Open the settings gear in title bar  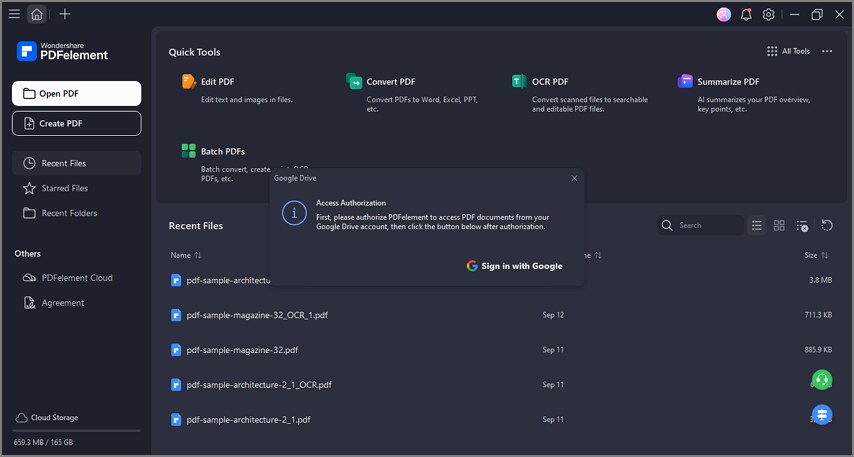[x=769, y=15]
